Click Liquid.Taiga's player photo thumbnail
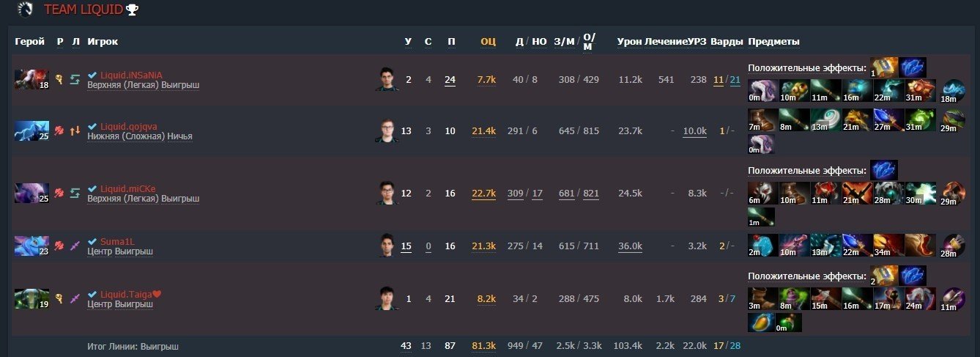The width and height of the screenshot is (980, 357). [385, 298]
